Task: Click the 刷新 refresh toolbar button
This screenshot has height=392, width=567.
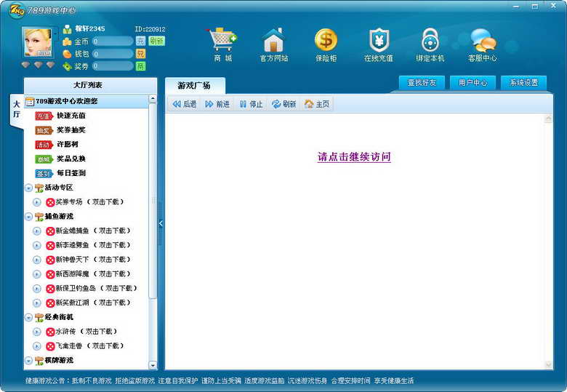Action: [283, 104]
